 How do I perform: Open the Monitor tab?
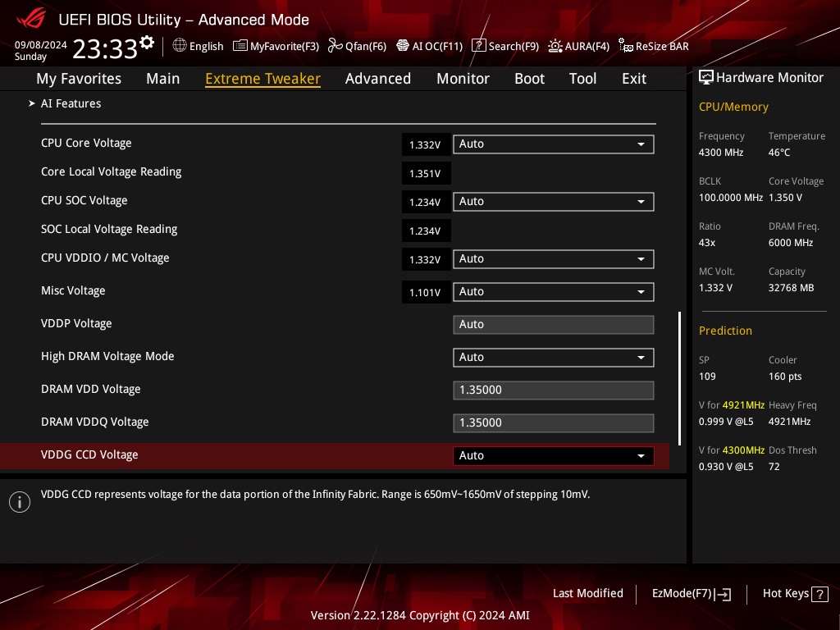point(463,79)
